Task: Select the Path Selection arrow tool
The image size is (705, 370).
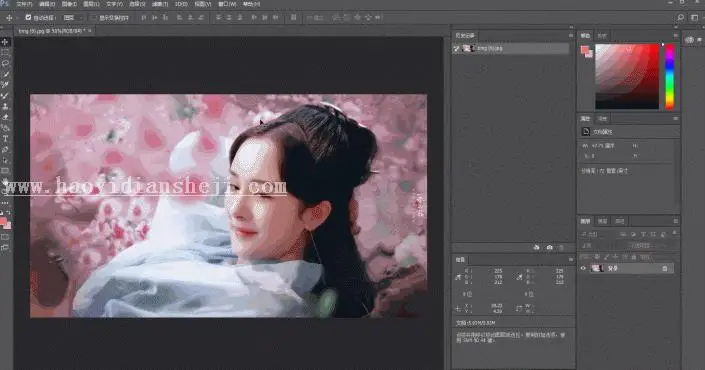Action: click(x=5, y=160)
